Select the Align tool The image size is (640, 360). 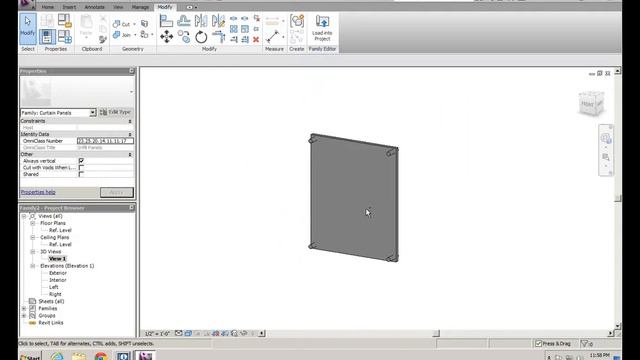[x=166, y=20]
